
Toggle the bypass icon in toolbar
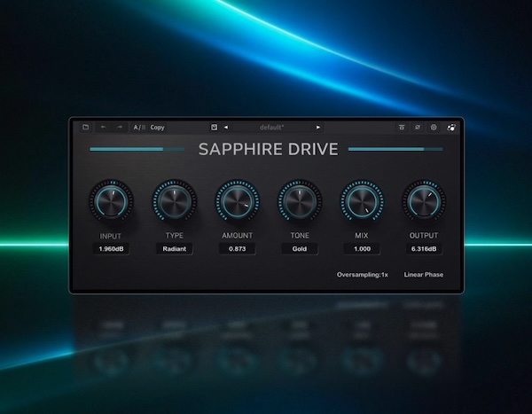(418, 128)
